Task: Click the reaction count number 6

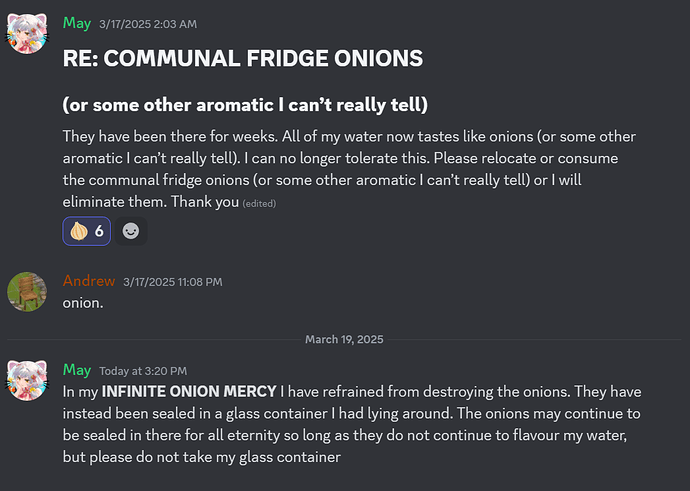Action: coord(99,231)
